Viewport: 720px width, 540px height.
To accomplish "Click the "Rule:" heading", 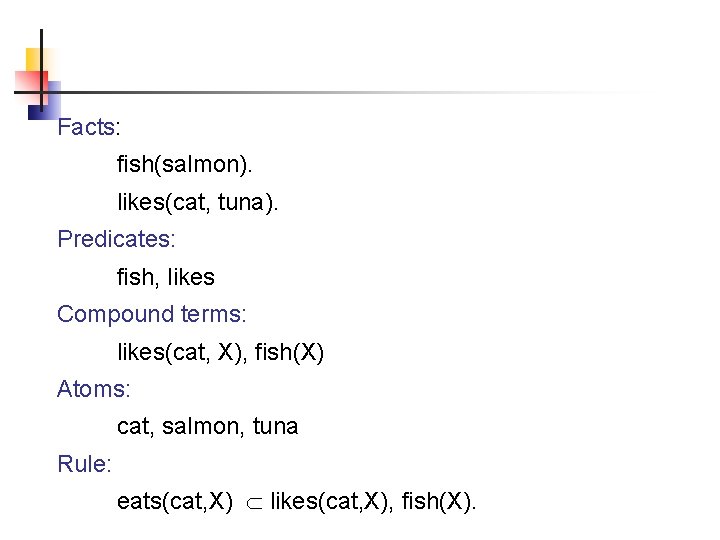I will tap(85, 464).
